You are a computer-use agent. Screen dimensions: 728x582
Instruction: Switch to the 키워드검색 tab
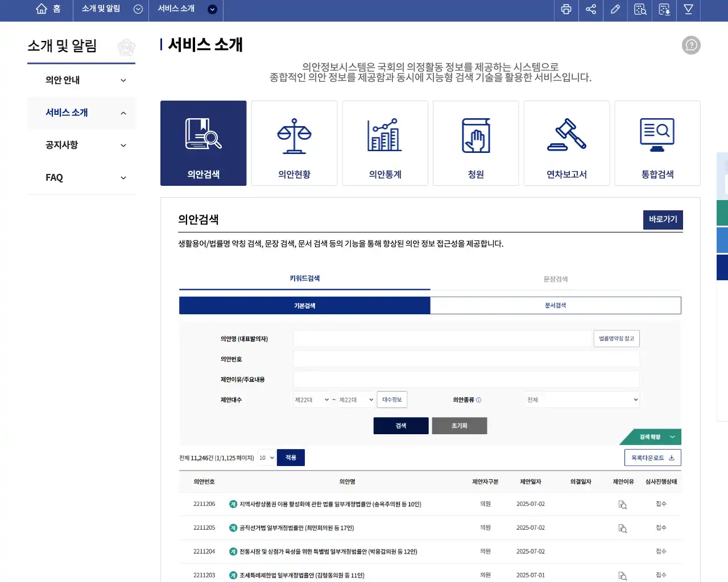(305, 279)
